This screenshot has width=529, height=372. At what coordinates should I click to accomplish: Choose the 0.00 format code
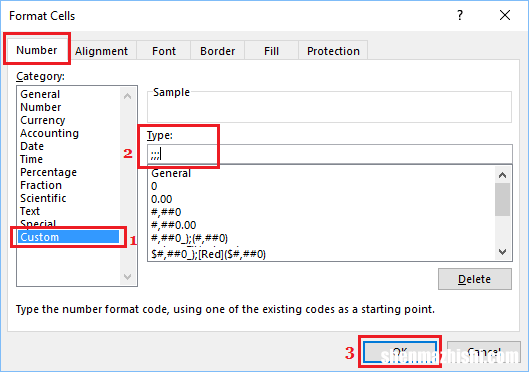point(322,199)
